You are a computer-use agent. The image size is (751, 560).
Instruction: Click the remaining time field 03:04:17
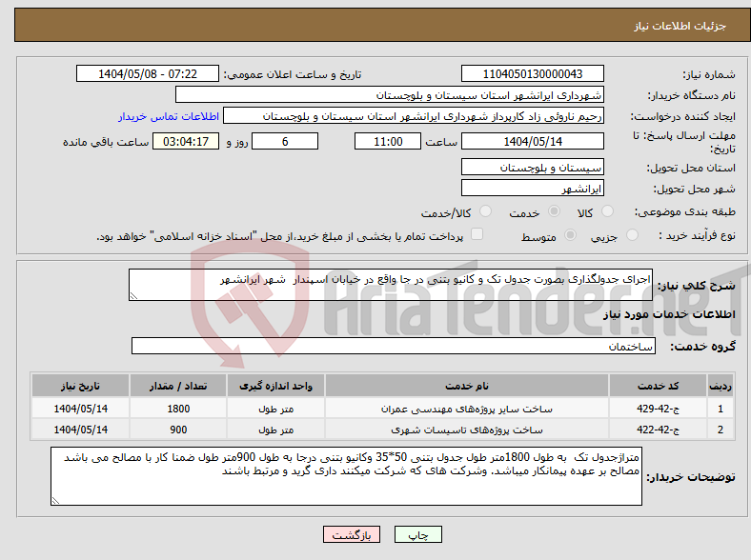tap(186, 141)
